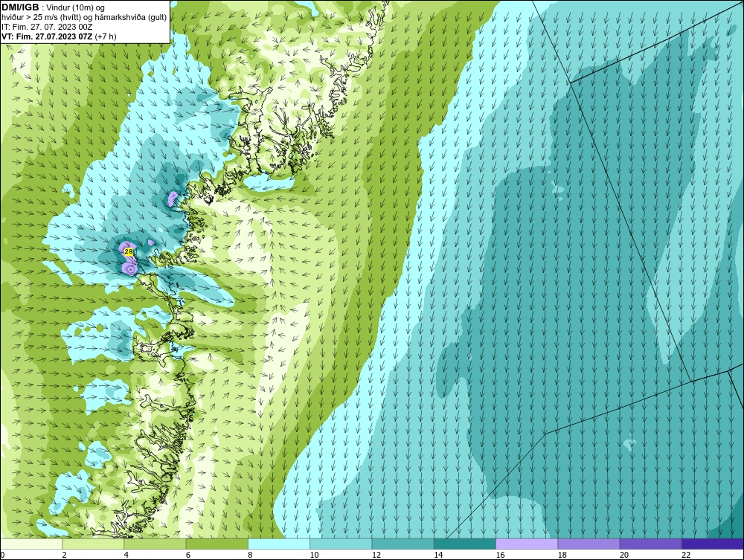This screenshot has width=744, height=560.
Task: Click the 20–22 m/s violet legend swatch
Action: point(650,544)
